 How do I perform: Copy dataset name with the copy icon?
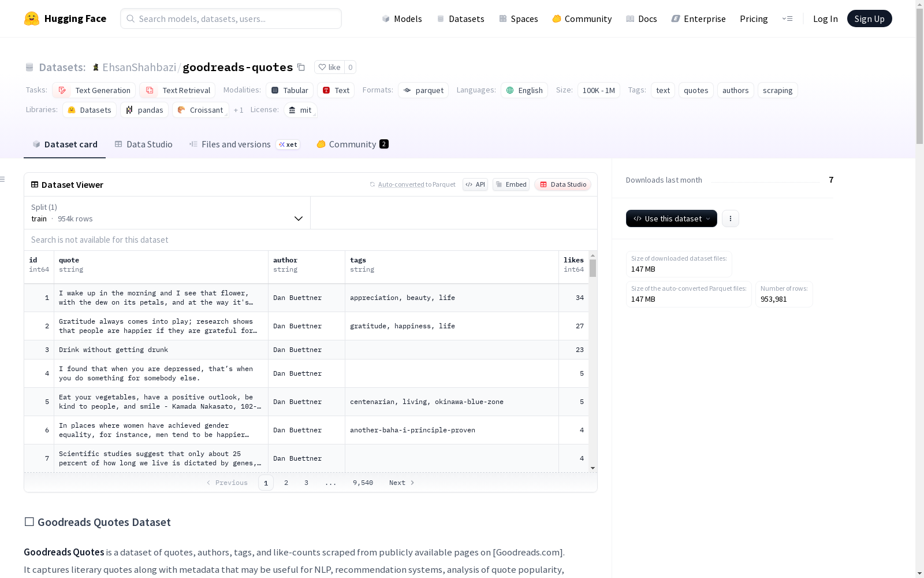301,67
